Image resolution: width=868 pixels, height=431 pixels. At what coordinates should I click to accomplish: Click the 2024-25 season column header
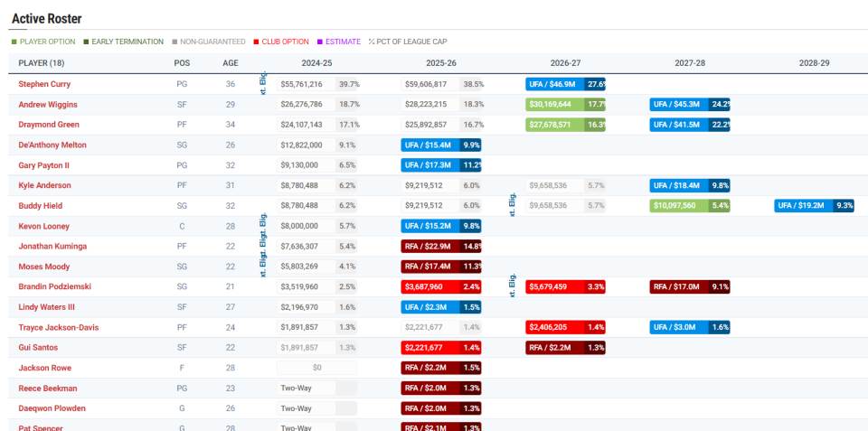point(316,63)
